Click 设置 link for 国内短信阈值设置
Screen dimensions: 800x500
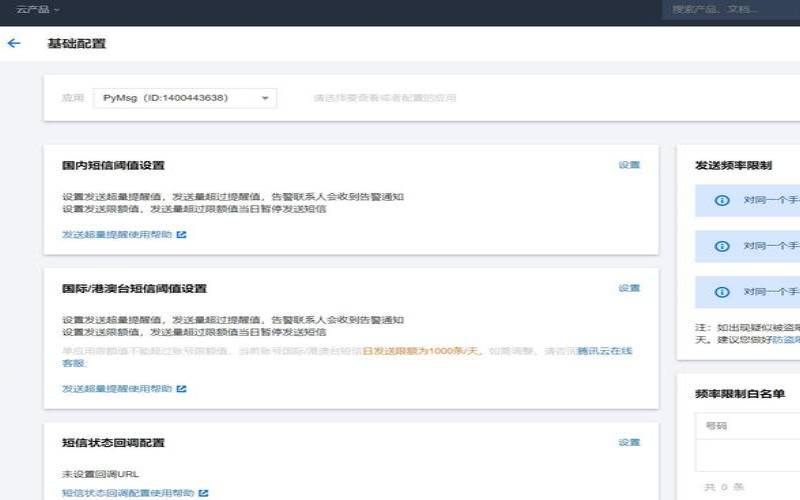point(629,165)
